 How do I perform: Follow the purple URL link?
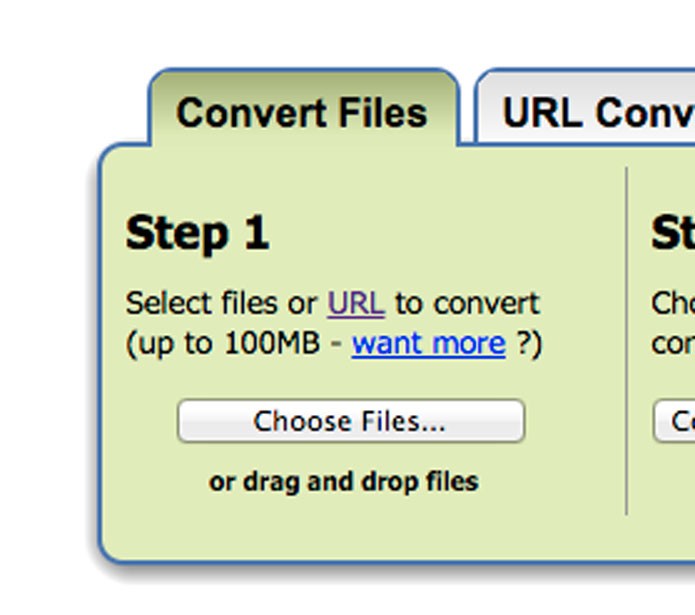(x=356, y=304)
